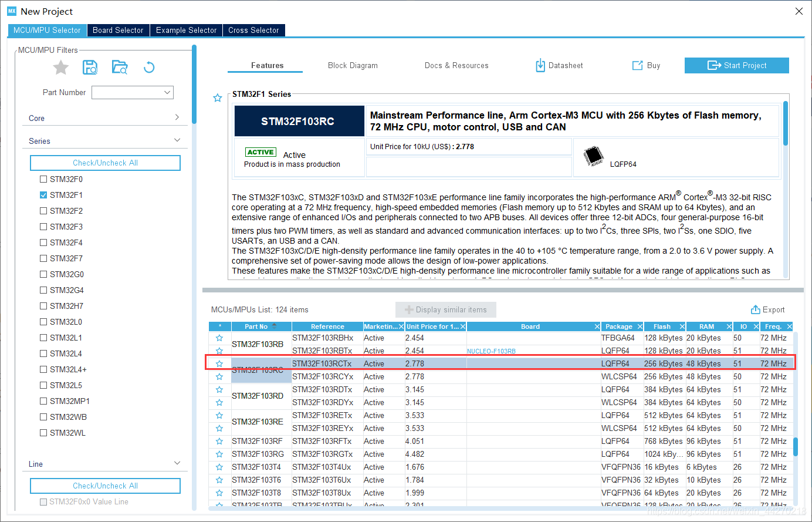812x522 pixels.
Task: Click the description panel vertical scrollbar
Action: coord(785,123)
